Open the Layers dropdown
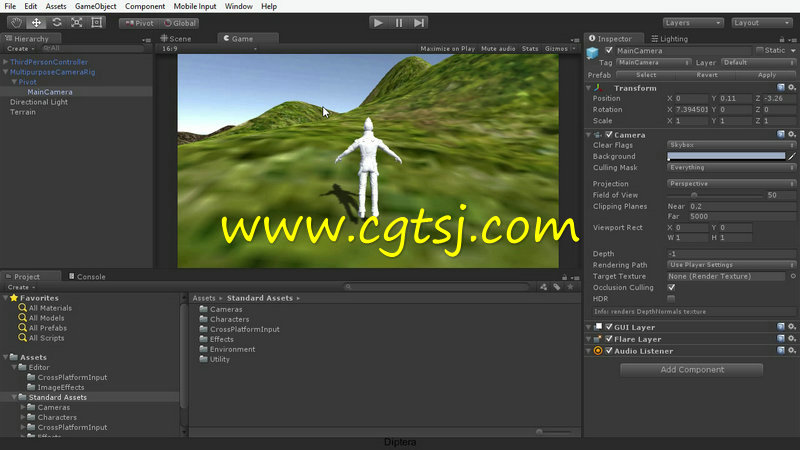Screen dimensions: 800x450 693,23
